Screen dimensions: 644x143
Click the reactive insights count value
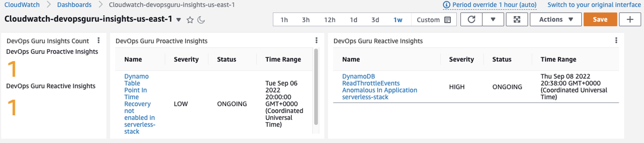pos(12,107)
